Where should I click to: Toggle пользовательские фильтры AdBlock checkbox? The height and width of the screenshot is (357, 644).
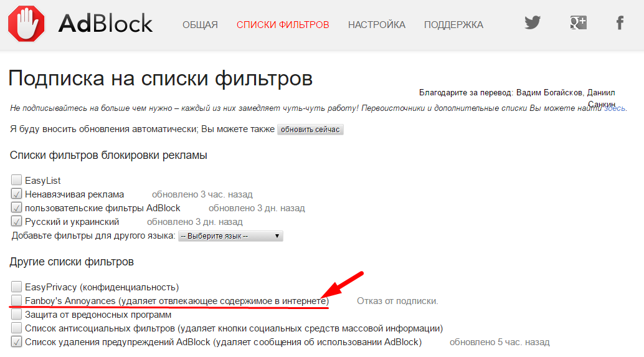tap(16, 207)
